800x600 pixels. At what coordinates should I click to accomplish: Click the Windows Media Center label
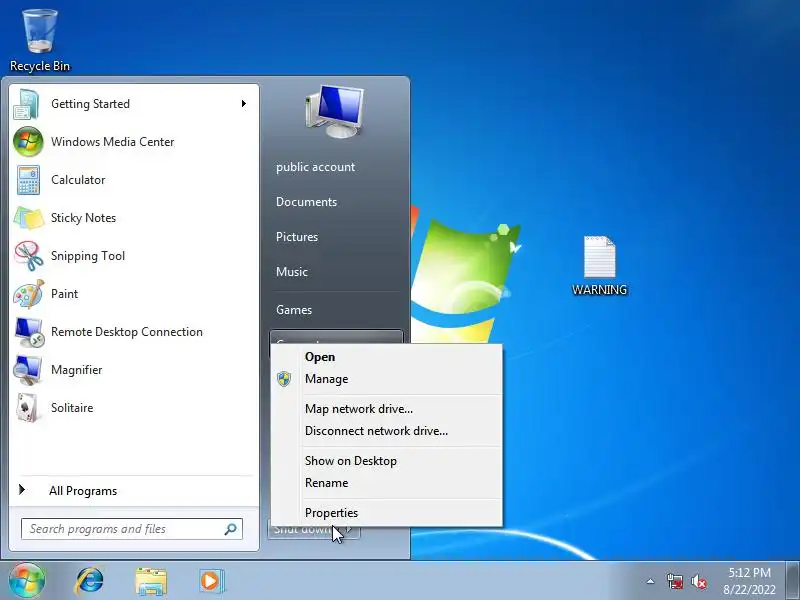(112, 142)
